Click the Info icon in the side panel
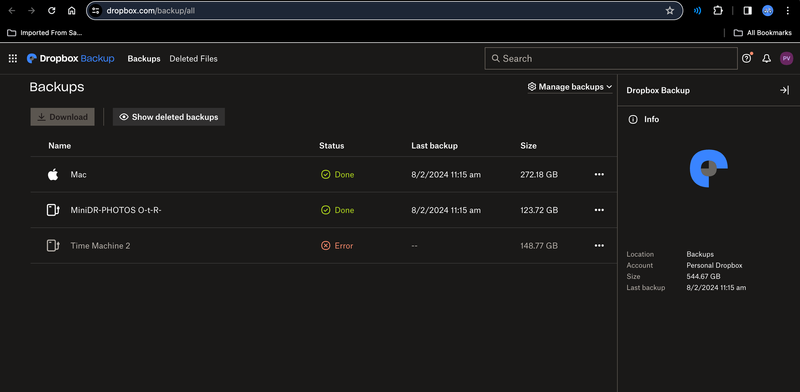 633,119
